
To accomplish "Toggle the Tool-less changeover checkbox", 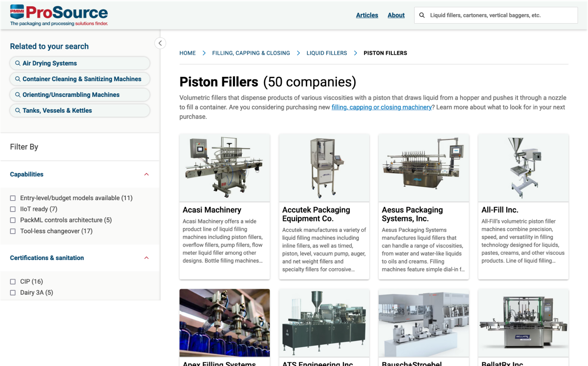I will click(x=13, y=231).
